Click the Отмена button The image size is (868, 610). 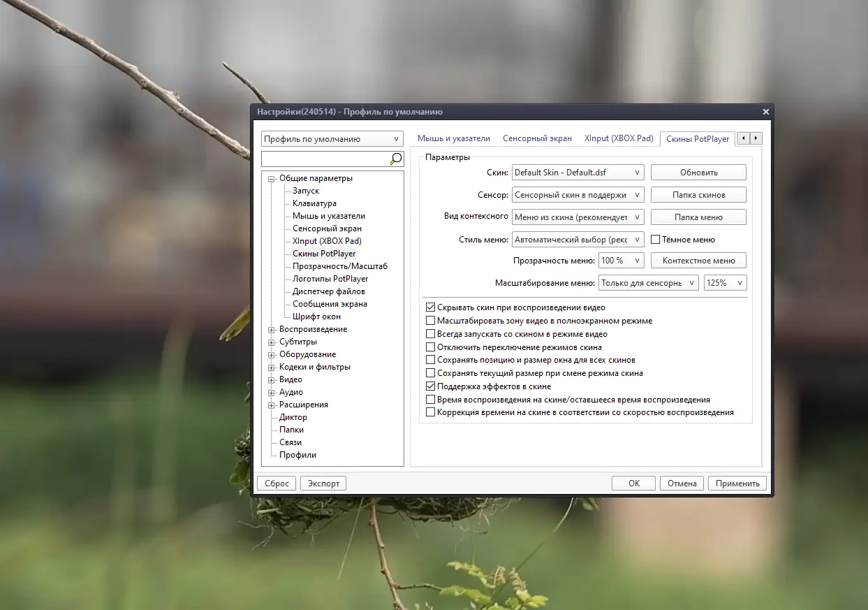682,483
